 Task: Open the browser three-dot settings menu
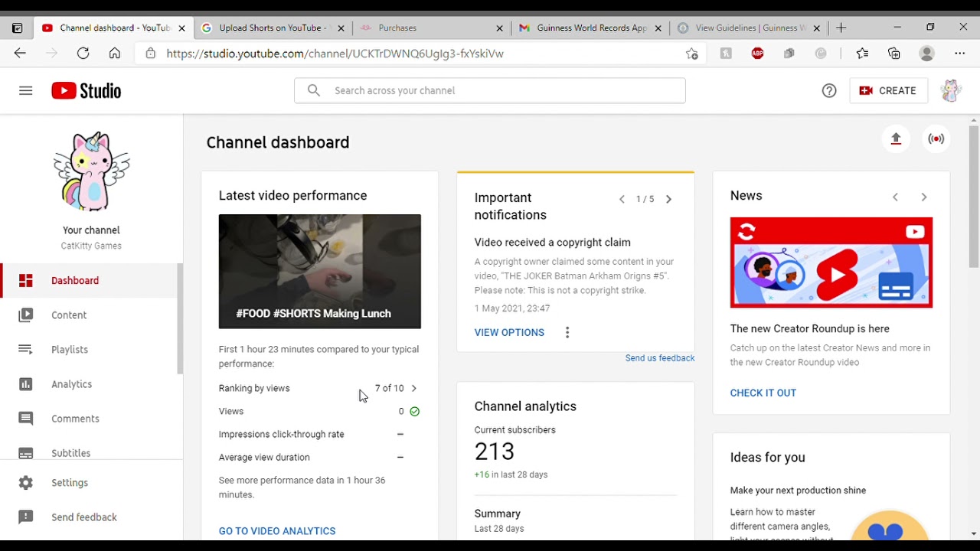pyautogui.click(x=959, y=53)
